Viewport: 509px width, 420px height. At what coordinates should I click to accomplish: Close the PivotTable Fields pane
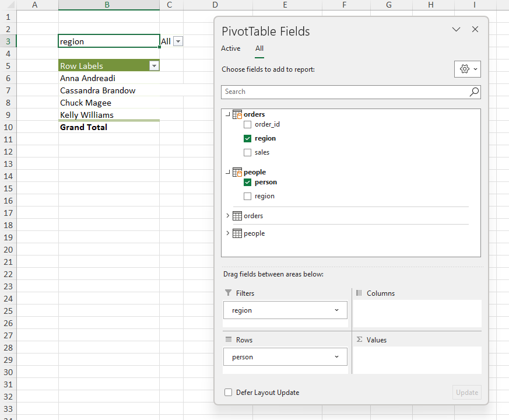pos(475,30)
